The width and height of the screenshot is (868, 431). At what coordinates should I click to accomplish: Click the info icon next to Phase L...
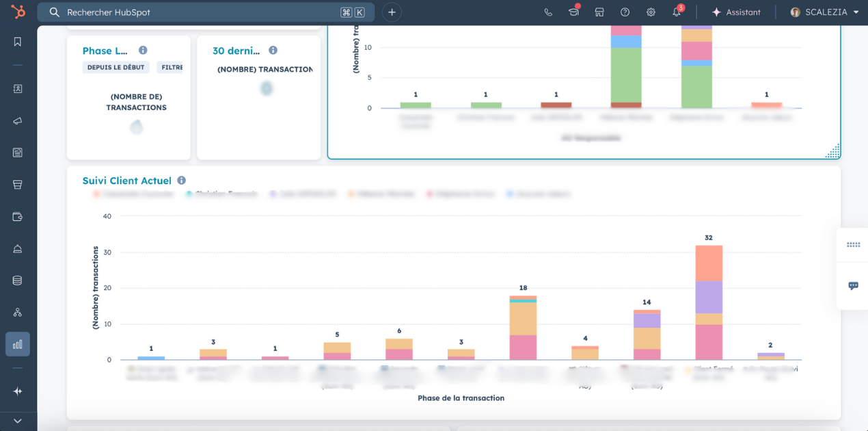pos(143,51)
